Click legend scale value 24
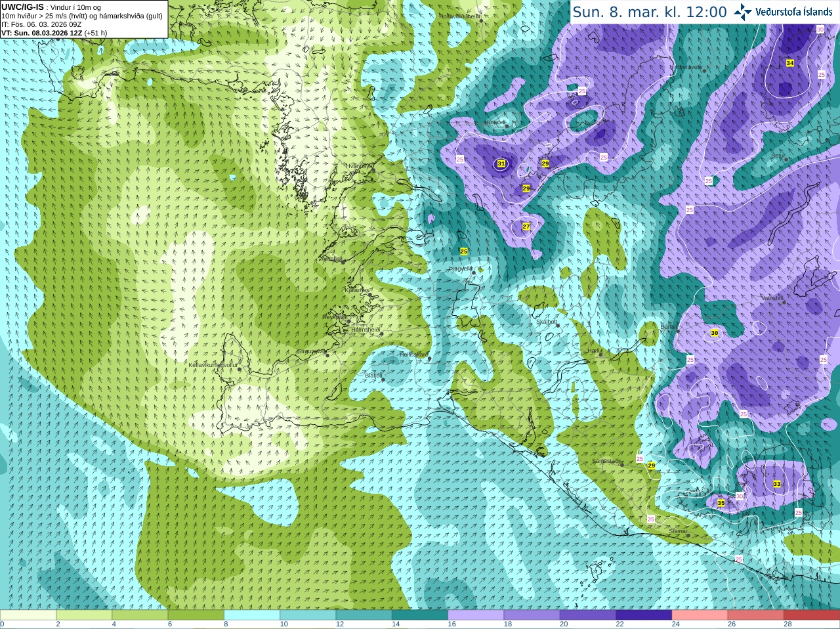This screenshot has height=629, width=840. tap(676, 624)
